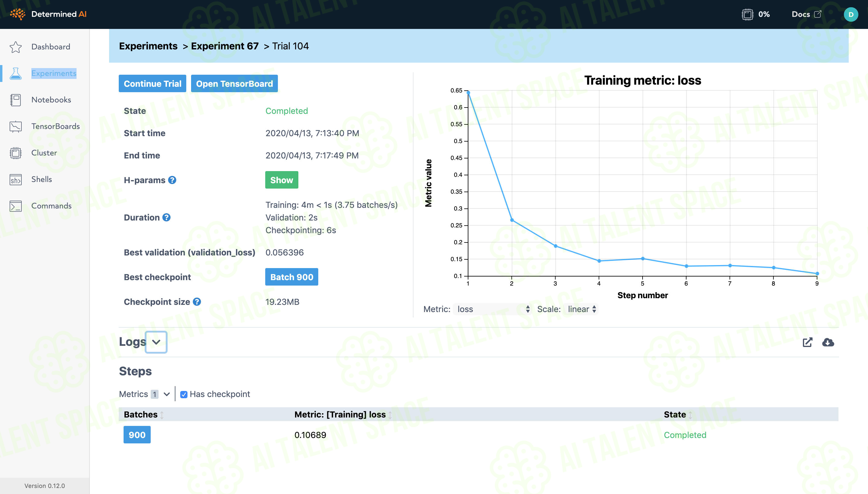Click the Shells sh icon
868x494 pixels.
point(16,180)
